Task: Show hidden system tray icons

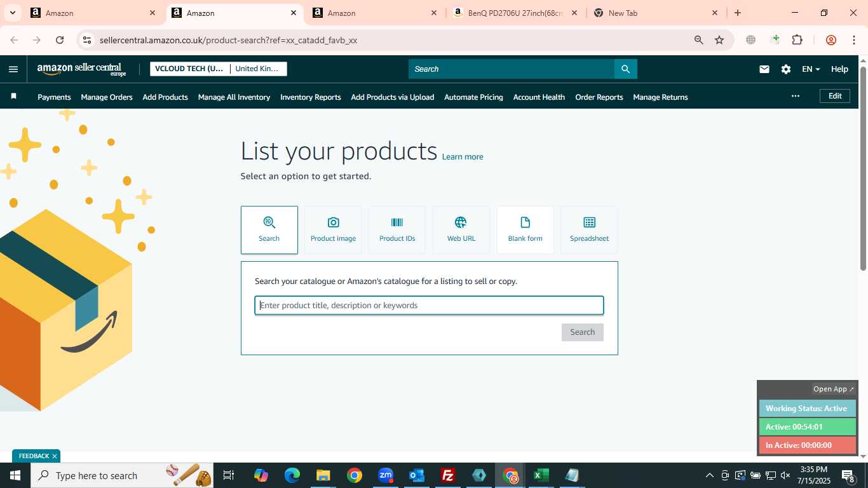Action: point(709,475)
